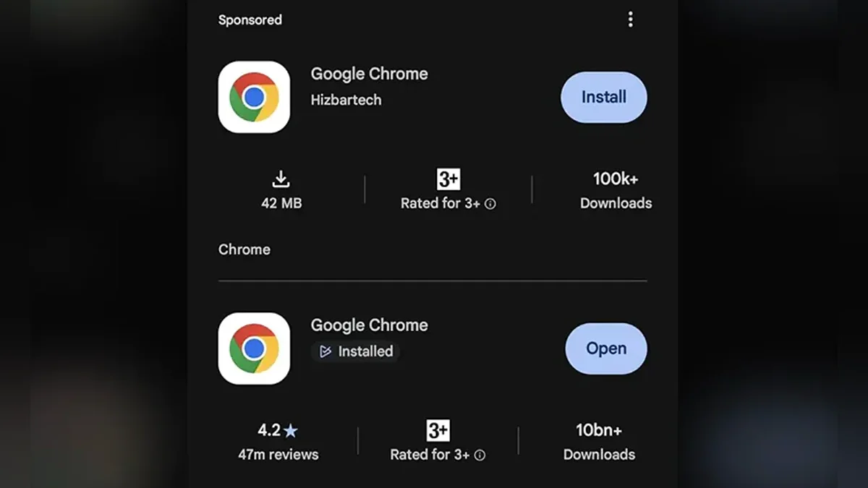
Task: Click the 10bn+ Downloads statistic
Action: [x=599, y=442]
